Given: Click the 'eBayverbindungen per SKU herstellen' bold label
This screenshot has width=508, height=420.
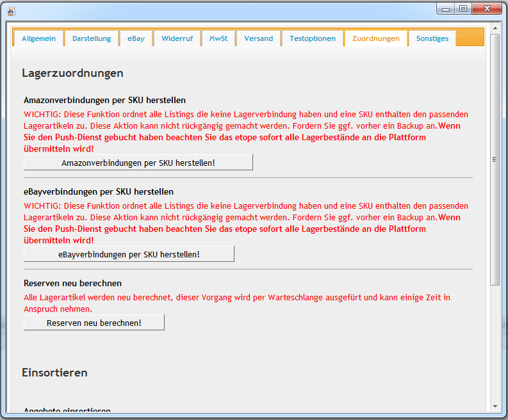Looking at the screenshot, I should pyautogui.click(x=99, y=192).
